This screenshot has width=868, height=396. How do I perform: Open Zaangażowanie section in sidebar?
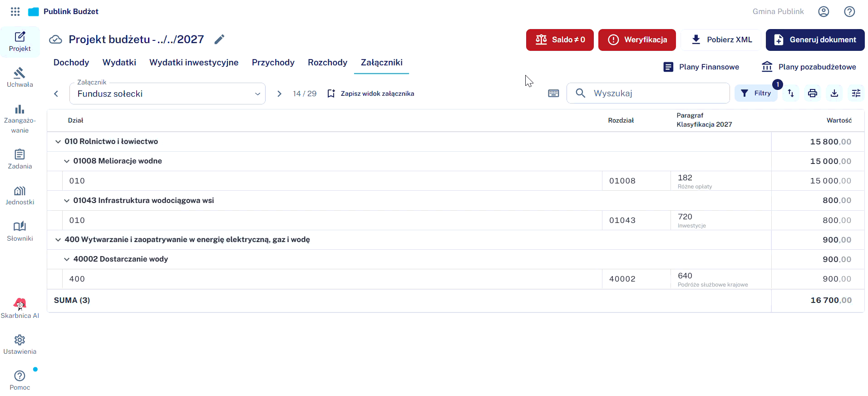pos(20,119)
